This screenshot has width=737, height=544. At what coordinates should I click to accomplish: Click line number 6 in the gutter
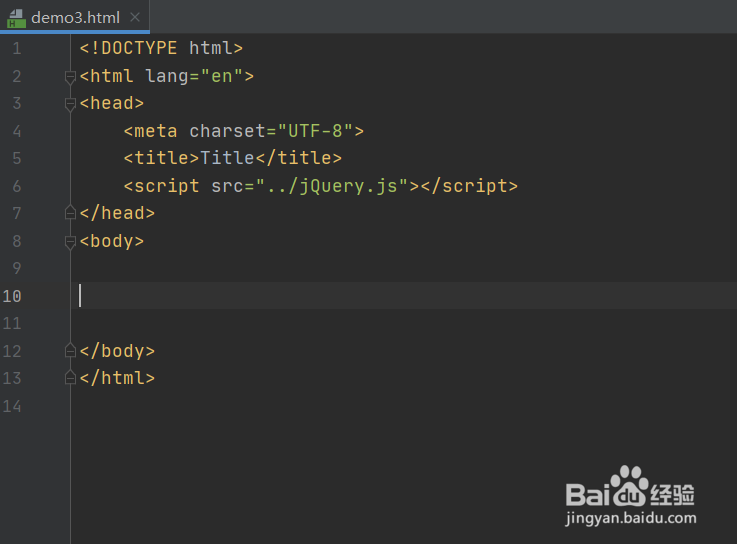click(x=17, y=186)
